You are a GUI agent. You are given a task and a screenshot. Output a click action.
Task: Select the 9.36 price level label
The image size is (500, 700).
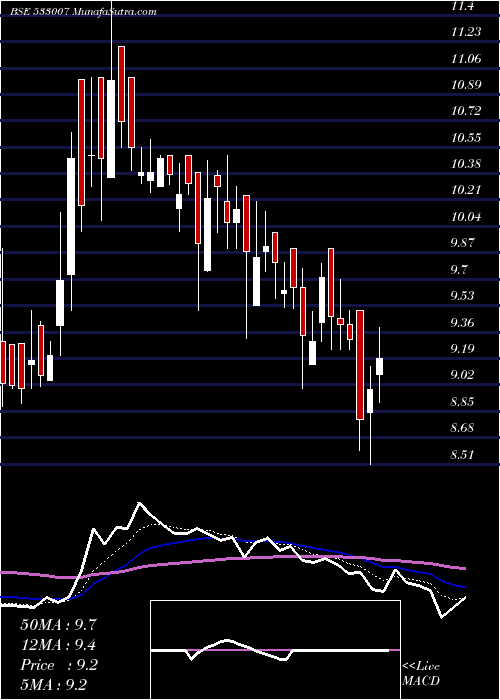(x=464, y=322)
